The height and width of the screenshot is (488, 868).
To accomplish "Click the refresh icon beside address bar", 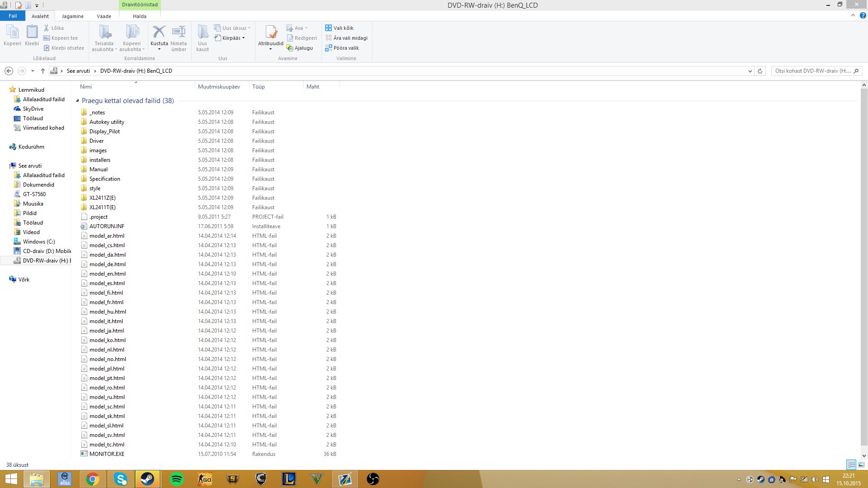I will click(x=760, y=71).
